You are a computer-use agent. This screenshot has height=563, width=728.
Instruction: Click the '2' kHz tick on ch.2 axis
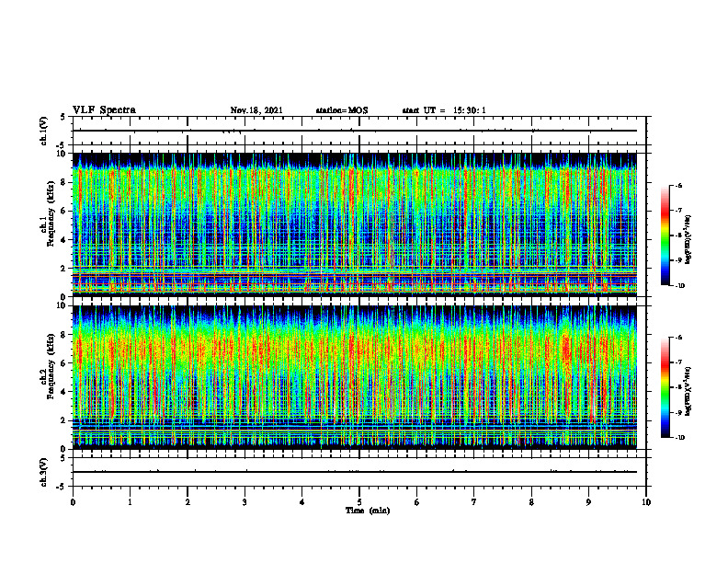pos(63,420)
